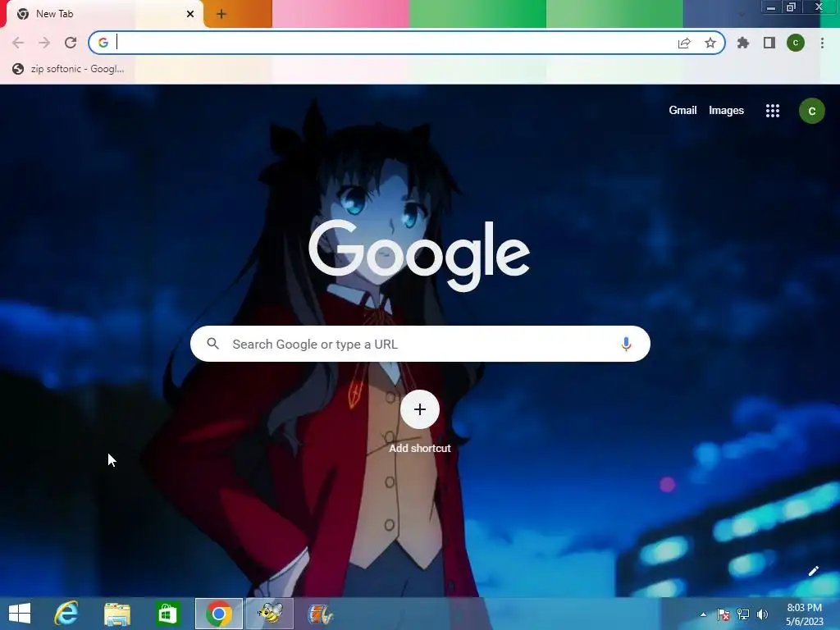The image size is (840, 630).
Task: Open the film-strip application taskbar icon
Action: click(321, 614)
